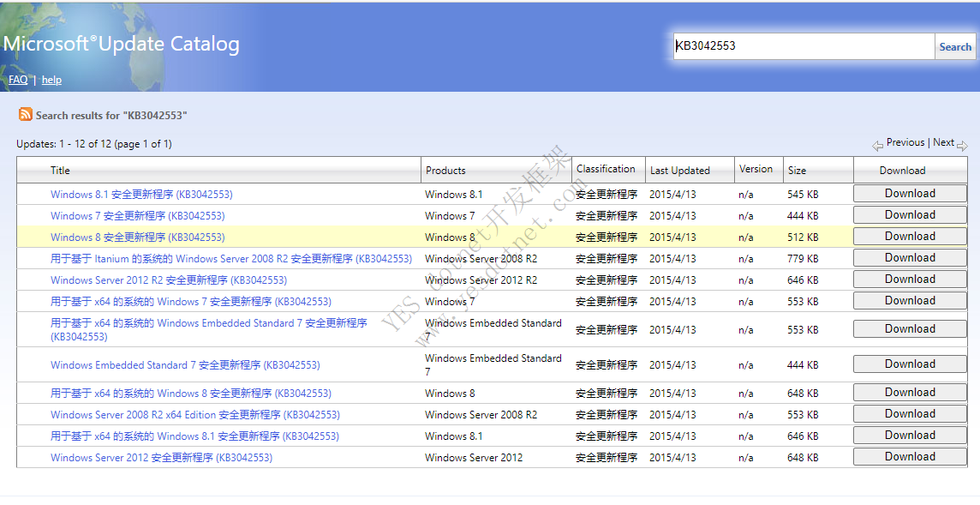
Task: Download the x64 Windows 8.1 update
Action: click(x=910, y=436)
